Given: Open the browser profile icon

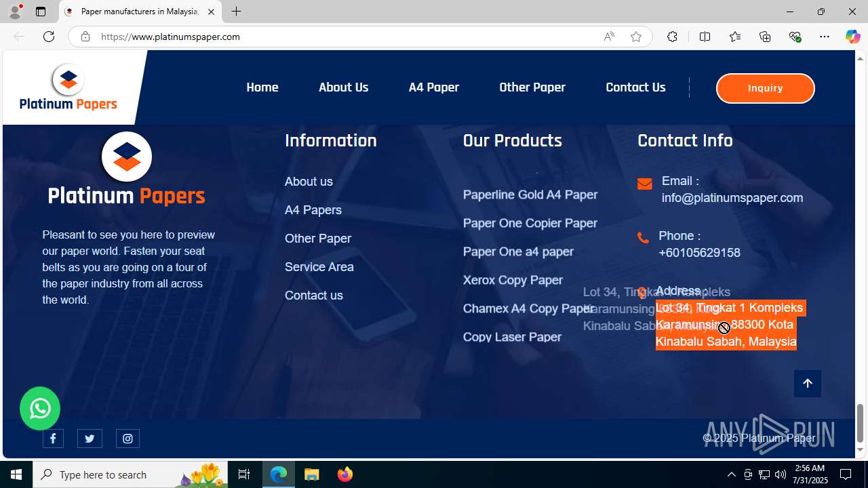Looking at the screenshot, I should click(x=15, y=12).
